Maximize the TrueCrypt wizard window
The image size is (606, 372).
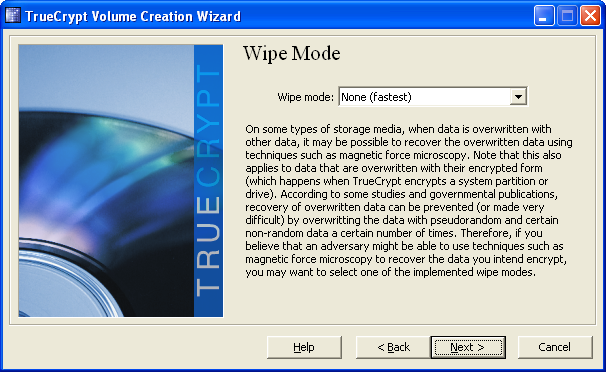(567, 16)
